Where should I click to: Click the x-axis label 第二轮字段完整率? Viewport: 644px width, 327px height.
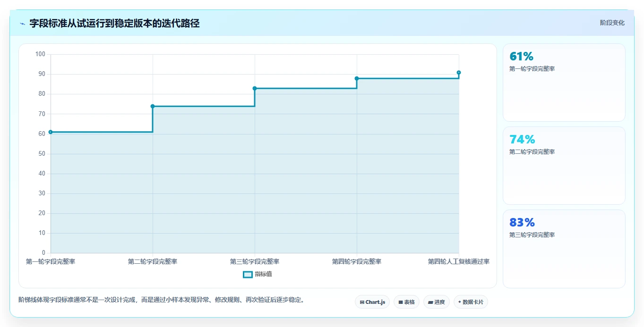tap(153, 261)
